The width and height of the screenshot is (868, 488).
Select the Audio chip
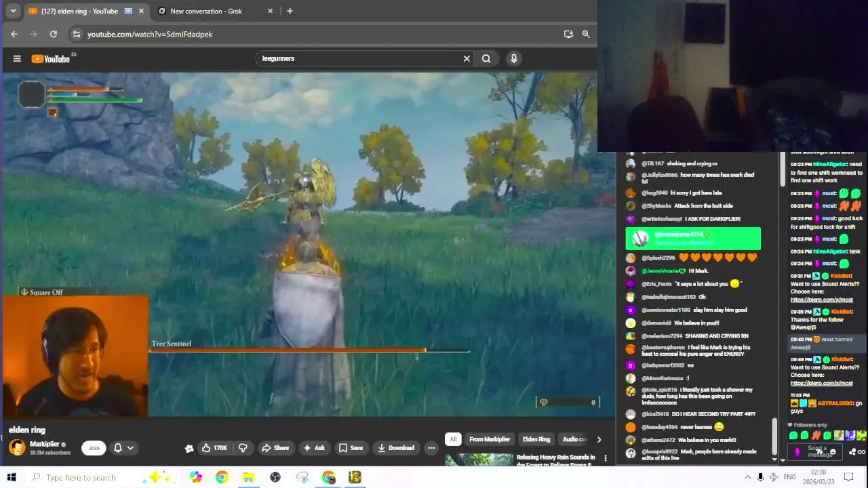(574, 439)
